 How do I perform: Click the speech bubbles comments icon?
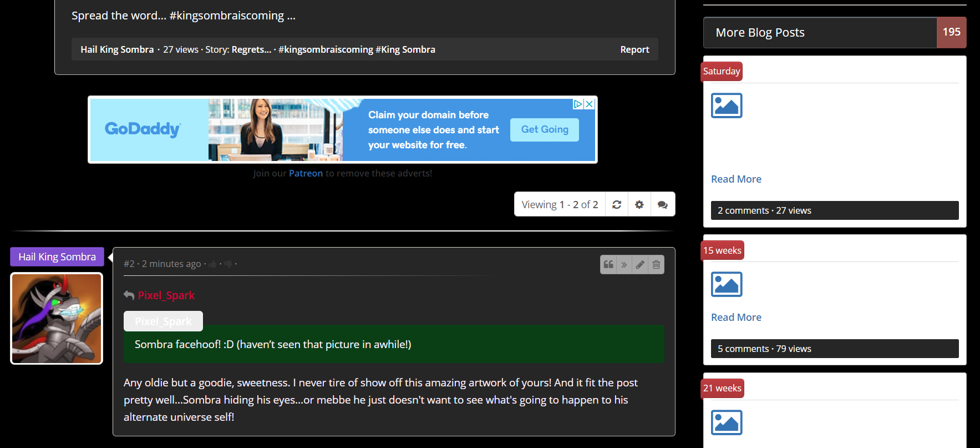tap(662, 205)
